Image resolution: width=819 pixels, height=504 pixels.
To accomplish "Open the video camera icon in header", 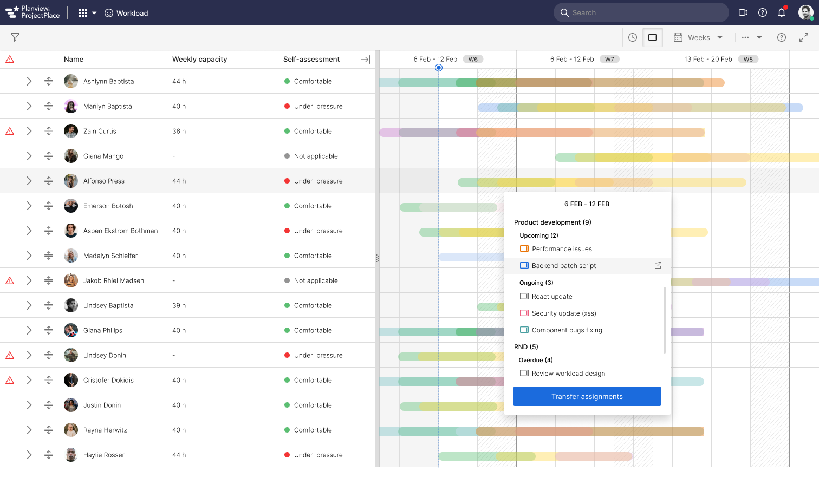I will click(743, 13).
